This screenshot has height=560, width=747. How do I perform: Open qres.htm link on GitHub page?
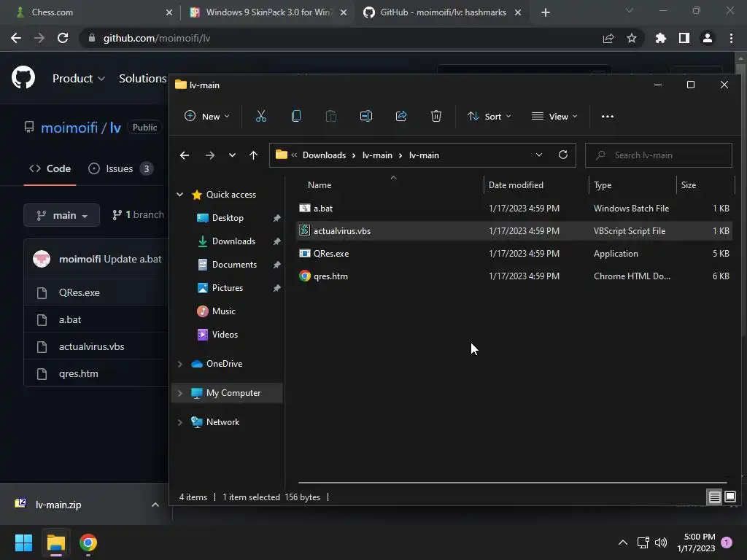[79, 374]
